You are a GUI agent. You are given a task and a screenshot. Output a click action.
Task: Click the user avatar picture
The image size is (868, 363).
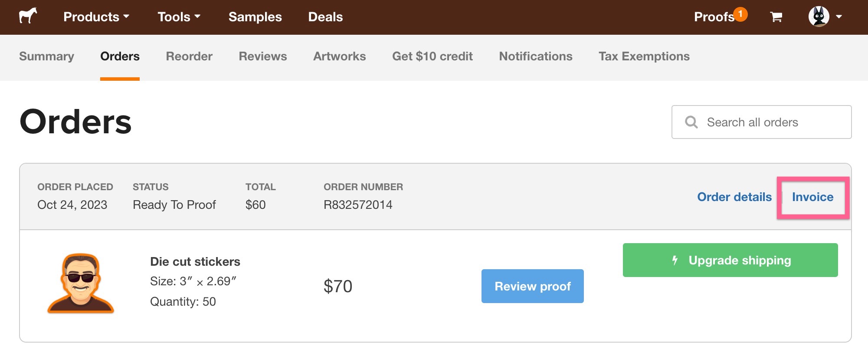pos(820,16)
